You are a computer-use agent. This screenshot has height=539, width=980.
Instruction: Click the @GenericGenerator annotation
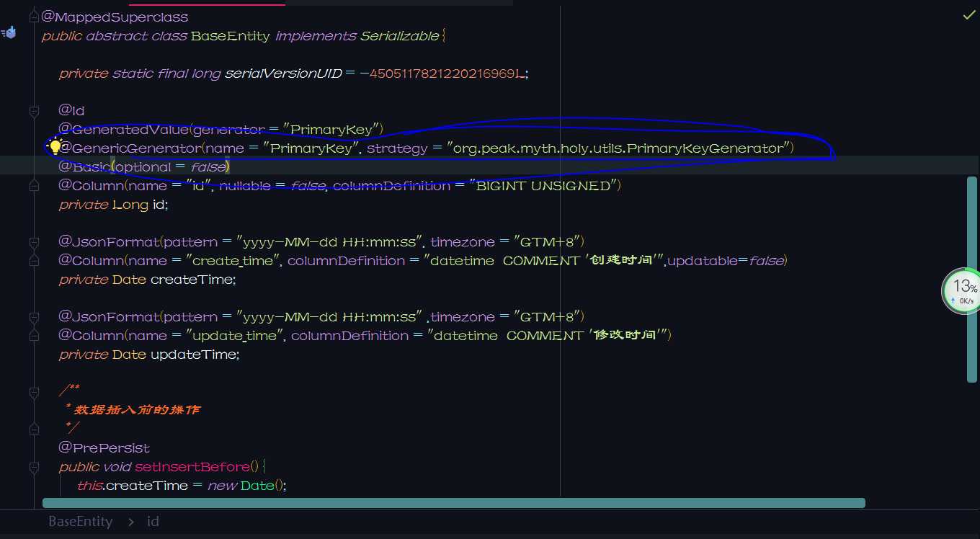click(x=130, y=148)
